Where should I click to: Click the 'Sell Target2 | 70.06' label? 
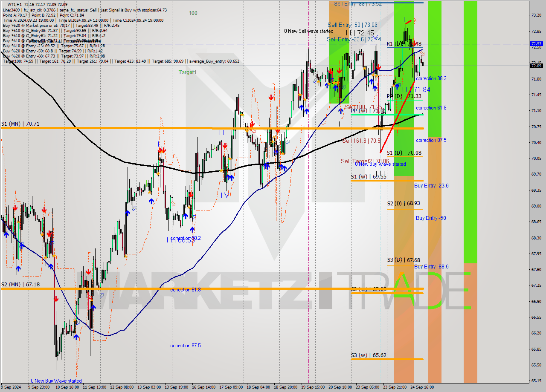point(365,161)
